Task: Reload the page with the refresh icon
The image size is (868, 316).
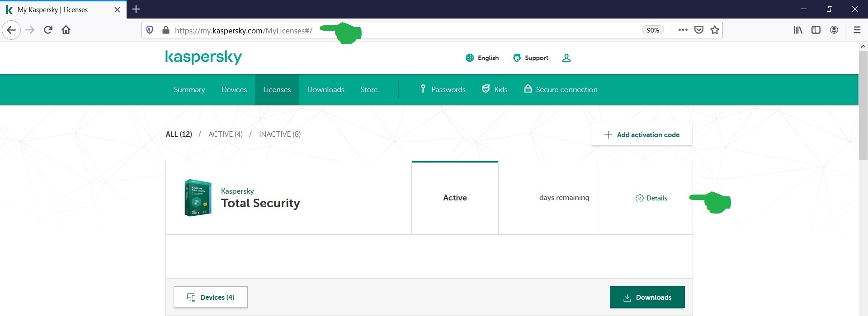Action: (48, 30)
